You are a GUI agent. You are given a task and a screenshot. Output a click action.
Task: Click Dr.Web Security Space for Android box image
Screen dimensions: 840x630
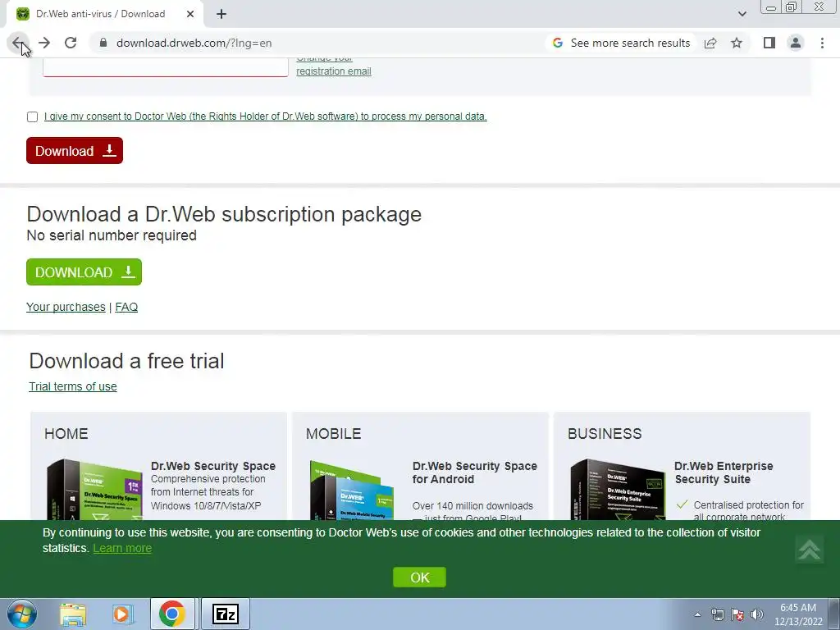tap(351, 491)
